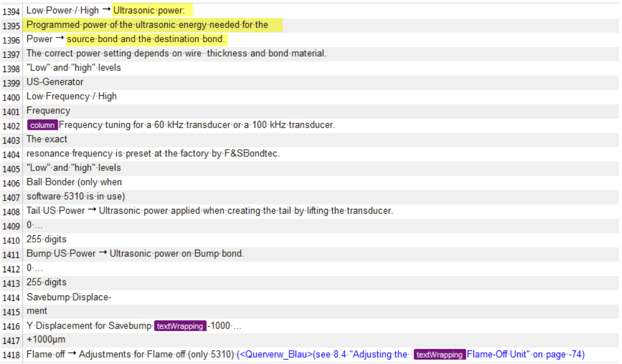Click highlighted 'source bond and the destination bond'
622x364 pixels.
click(x=146, y=39)
